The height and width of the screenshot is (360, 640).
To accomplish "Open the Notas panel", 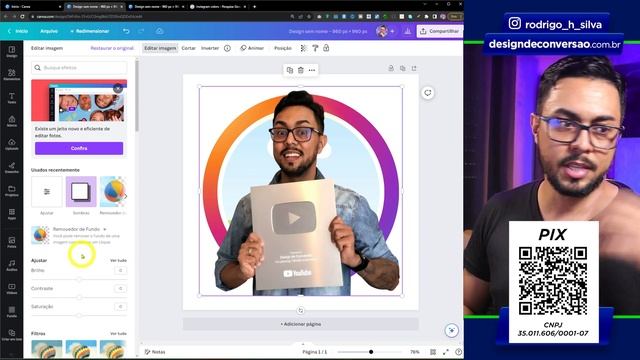I will point(155,352).
